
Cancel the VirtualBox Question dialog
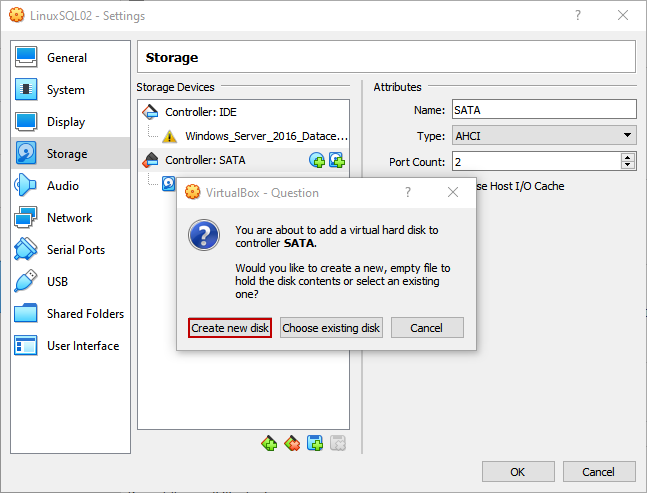tap(427, 328)
